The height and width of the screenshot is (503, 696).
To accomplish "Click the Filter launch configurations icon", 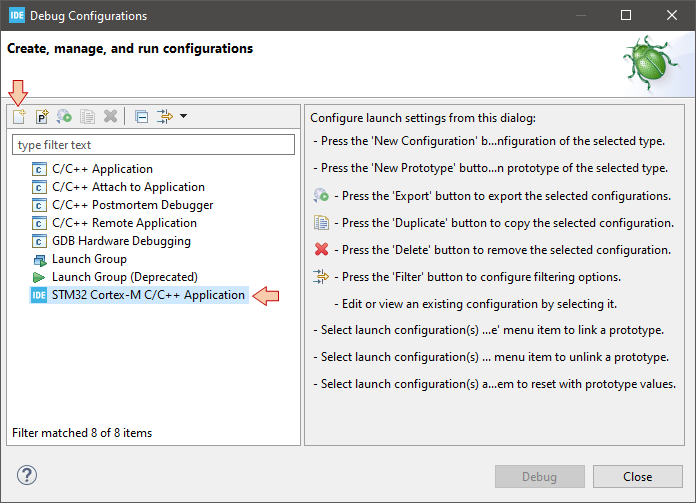I will coord(165,116).
